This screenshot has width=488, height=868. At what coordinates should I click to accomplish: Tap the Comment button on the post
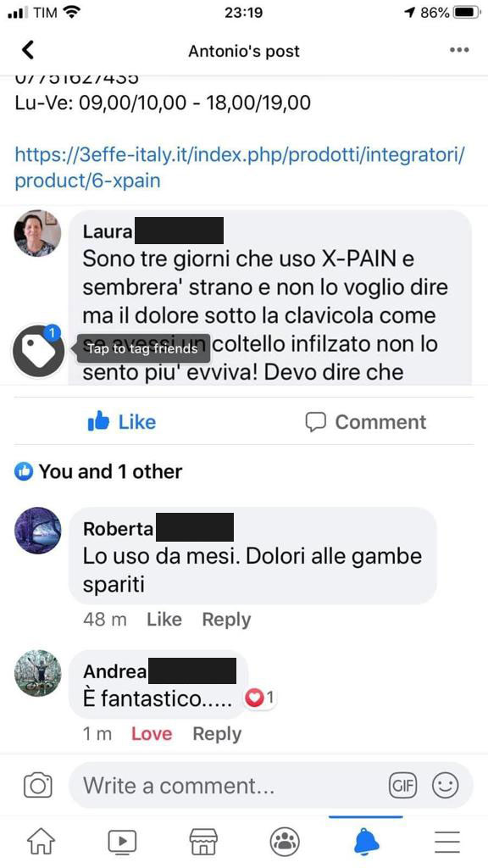click(366, 422)
